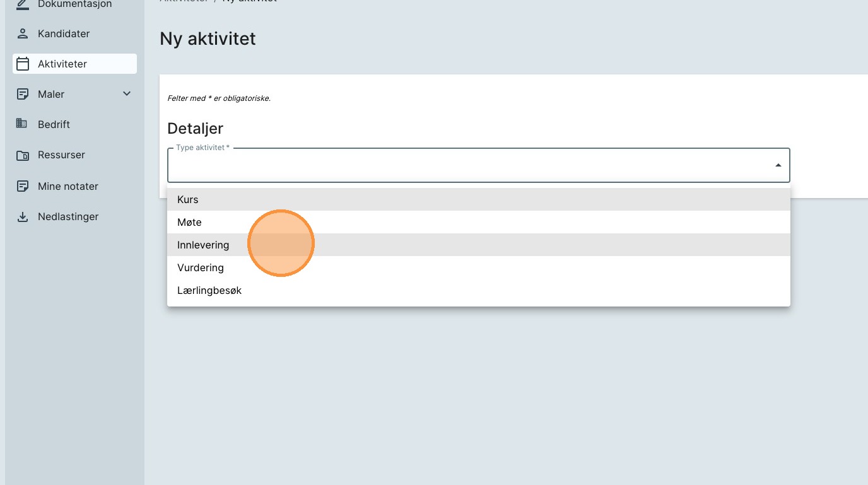Navigate to Nedlastinger section
868x485 pixels.
pos(68,216)
